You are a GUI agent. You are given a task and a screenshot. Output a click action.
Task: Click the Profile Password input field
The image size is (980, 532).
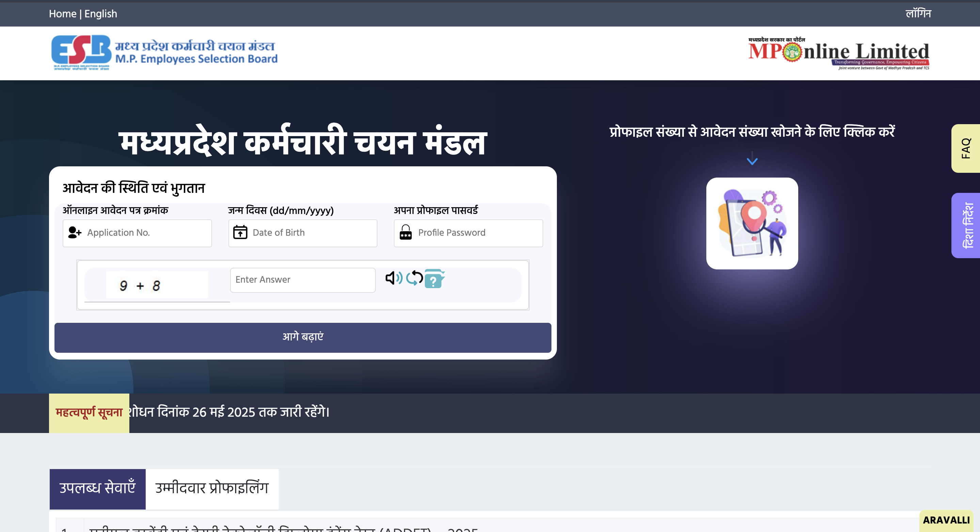coord(468,233)
